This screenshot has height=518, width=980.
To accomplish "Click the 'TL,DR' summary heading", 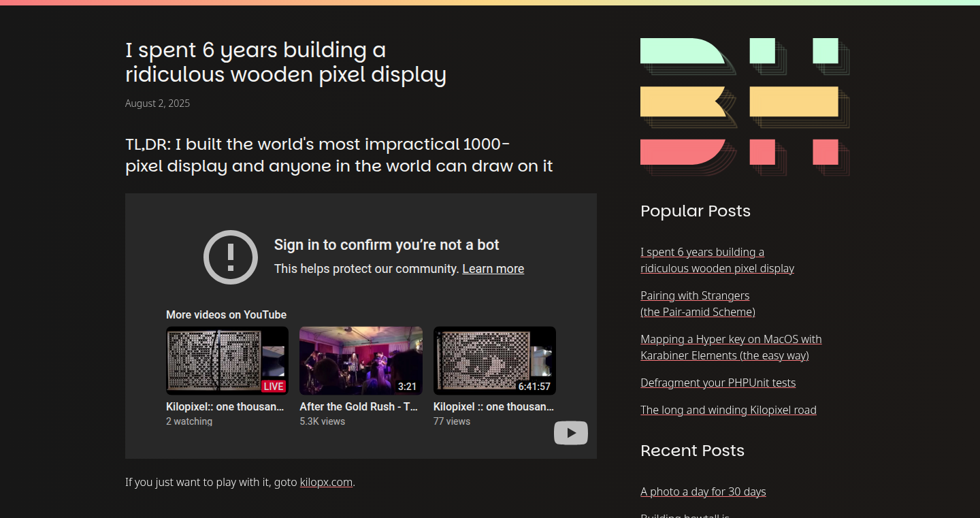I will click(339, 155).
